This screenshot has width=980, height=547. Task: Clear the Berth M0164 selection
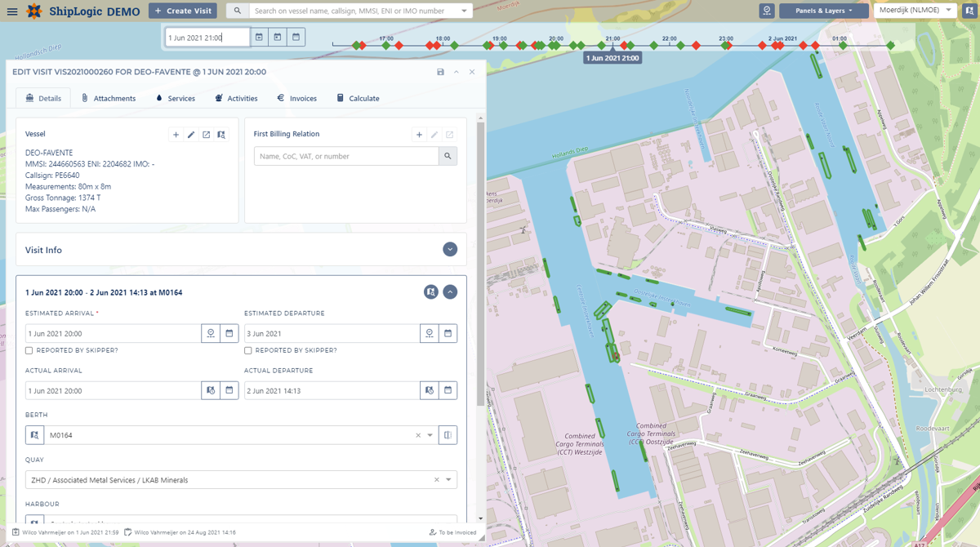tap(418, 435)
